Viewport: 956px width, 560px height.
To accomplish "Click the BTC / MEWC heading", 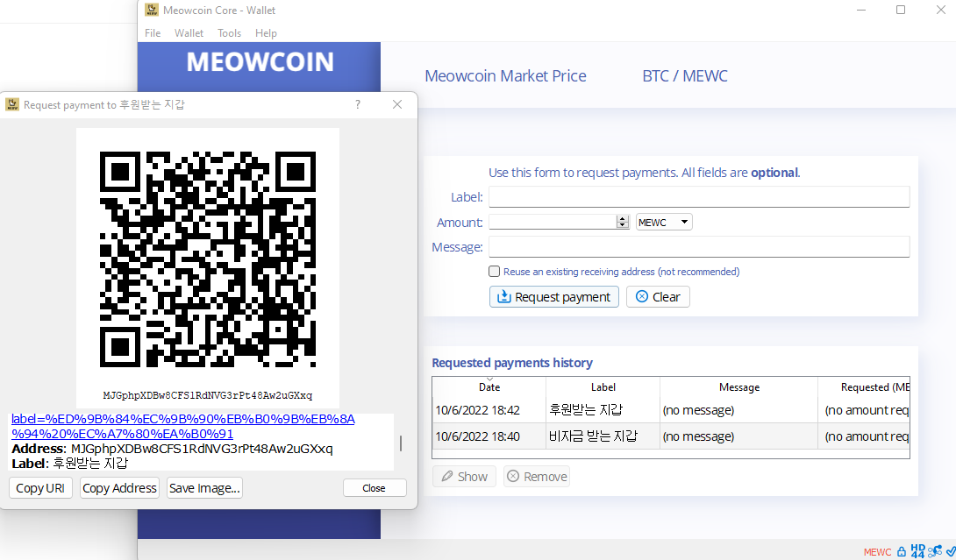I will click(x=685, y=75).
